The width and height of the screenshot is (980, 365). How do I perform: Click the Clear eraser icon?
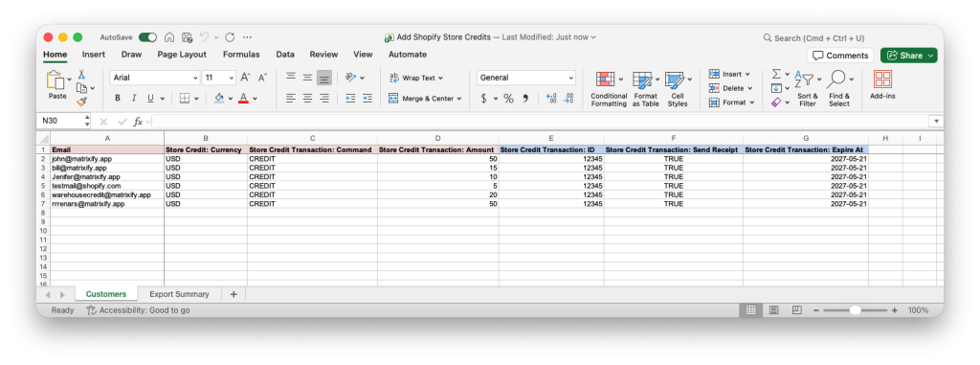(776, 103)
